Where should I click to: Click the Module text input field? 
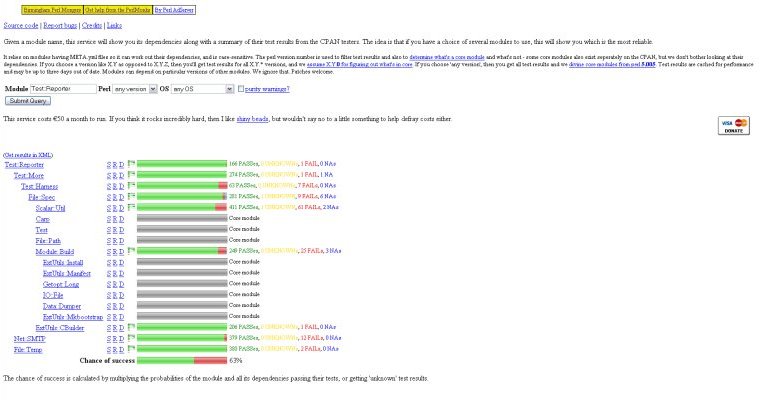pos(63,89)
